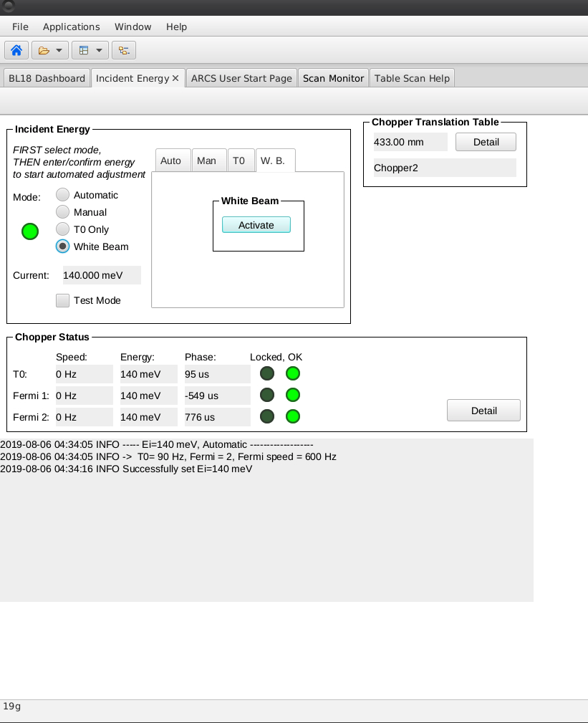588x723 pixels.
Task: Select the T0 Only mode option
Action: (63, 229)
